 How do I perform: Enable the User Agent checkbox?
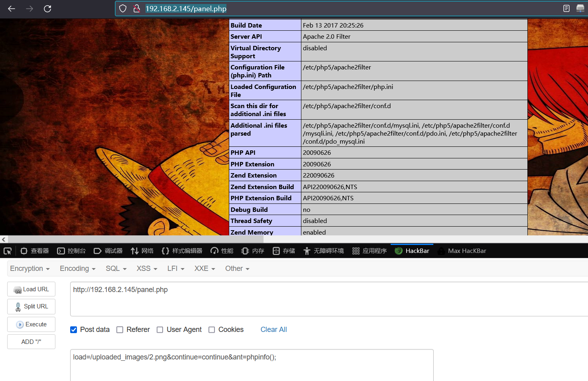(160, 330)
